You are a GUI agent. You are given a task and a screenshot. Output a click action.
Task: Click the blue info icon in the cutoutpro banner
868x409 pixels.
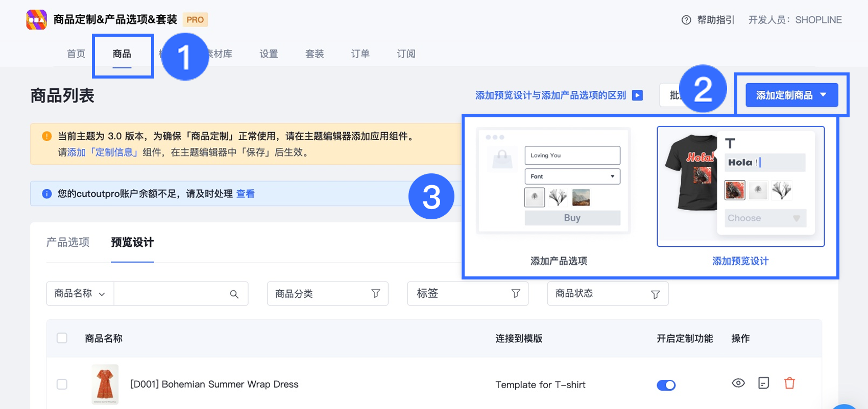[x=46, y=194]
